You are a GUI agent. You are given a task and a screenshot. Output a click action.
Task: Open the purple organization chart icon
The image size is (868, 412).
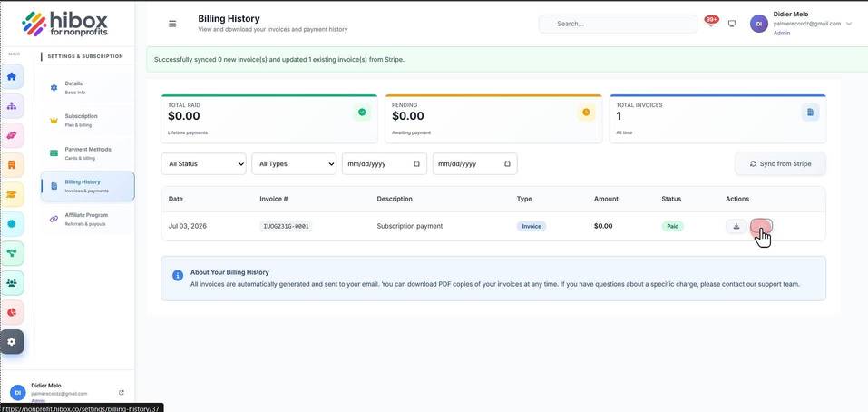click(x=12, y=106)
